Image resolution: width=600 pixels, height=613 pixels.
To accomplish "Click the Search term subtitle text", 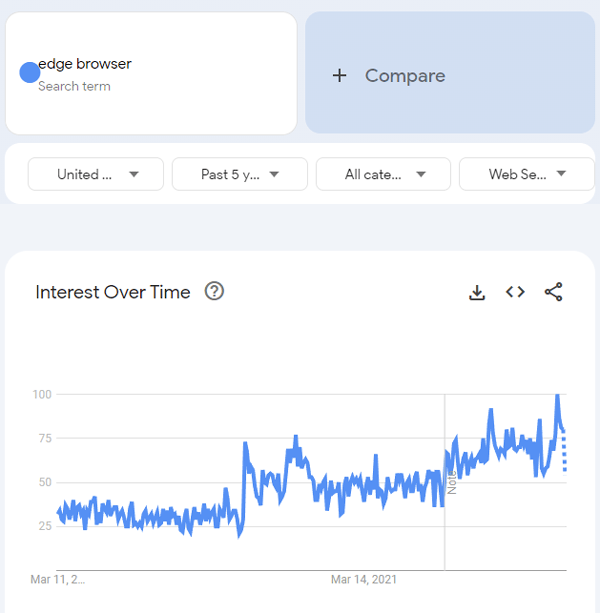I will [74, 86].
